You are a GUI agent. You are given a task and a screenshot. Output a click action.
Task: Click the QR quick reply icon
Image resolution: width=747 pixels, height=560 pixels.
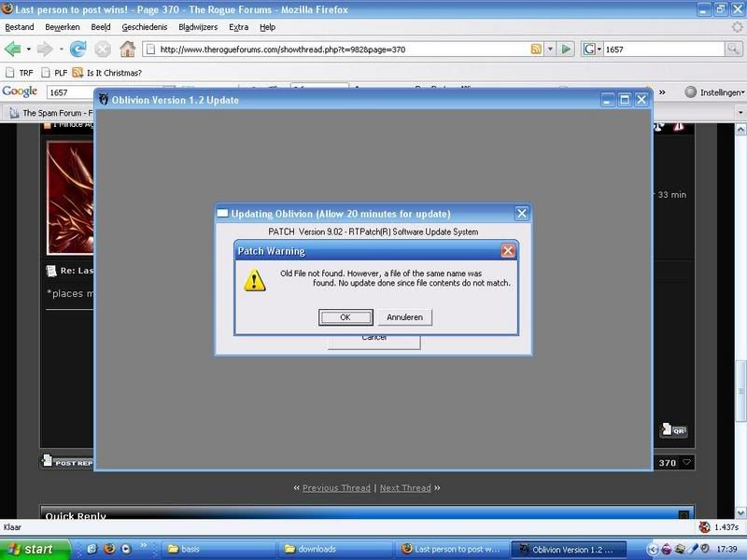tap(673, 430)
